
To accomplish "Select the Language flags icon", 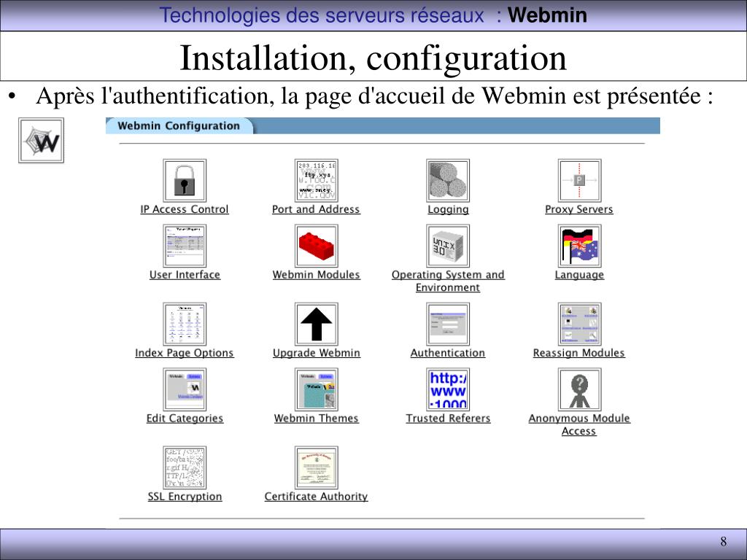I will tap(579, 246).
